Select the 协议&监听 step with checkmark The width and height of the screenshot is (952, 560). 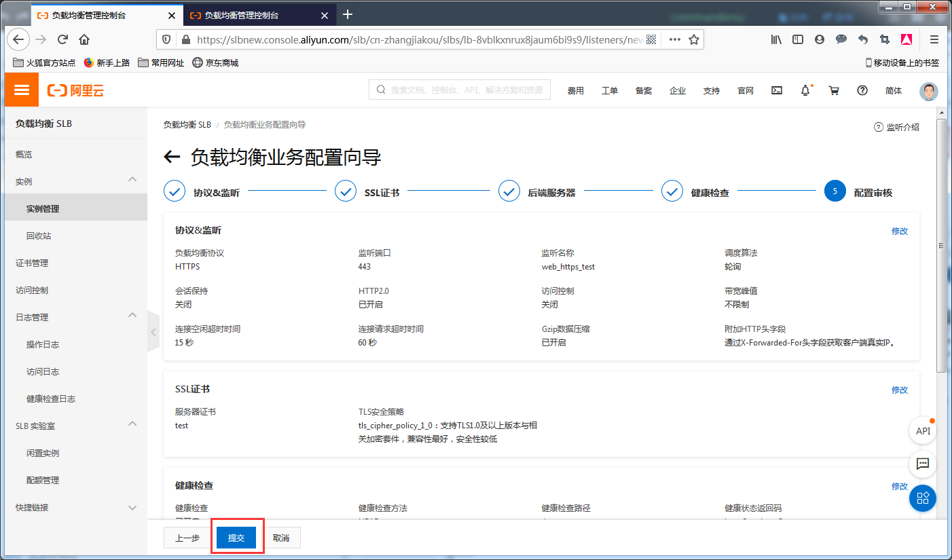(x=175, y=191)
